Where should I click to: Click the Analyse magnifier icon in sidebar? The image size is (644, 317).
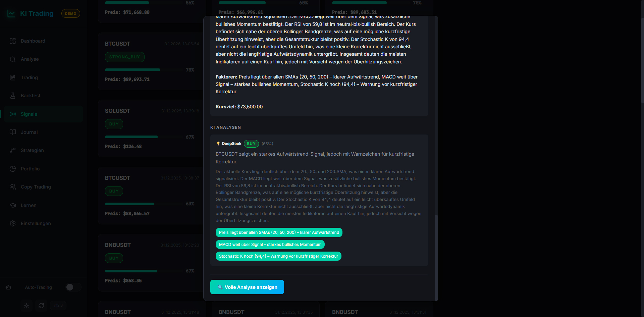coord(13,59)
